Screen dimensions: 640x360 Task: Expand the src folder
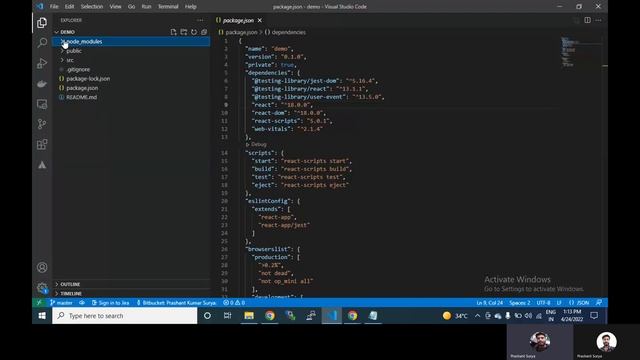pyautogui.click(x=62, y=60)
